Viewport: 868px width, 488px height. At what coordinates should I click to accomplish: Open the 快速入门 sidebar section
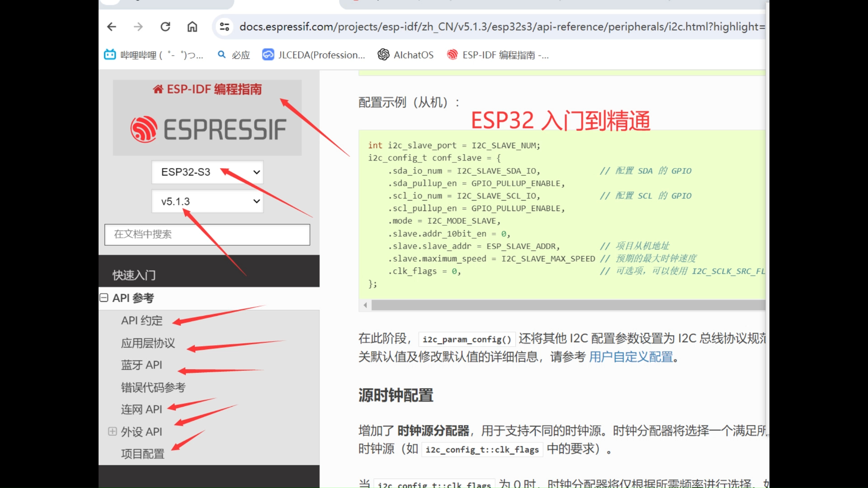134,275
